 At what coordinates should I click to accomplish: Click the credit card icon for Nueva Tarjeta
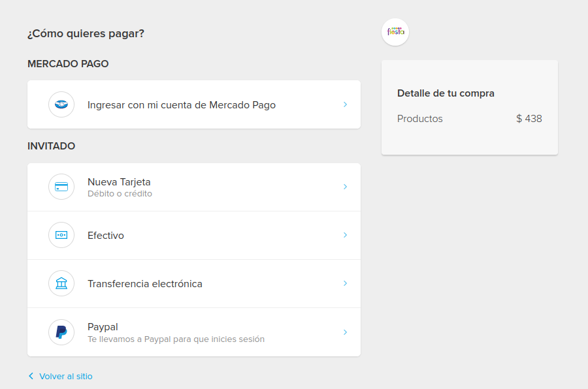[x=61, y=187]
